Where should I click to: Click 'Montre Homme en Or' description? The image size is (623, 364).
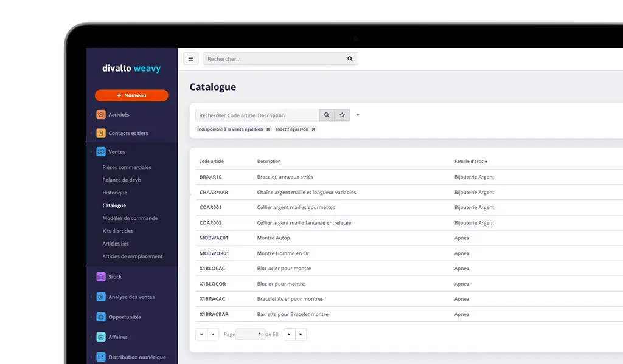283,253
